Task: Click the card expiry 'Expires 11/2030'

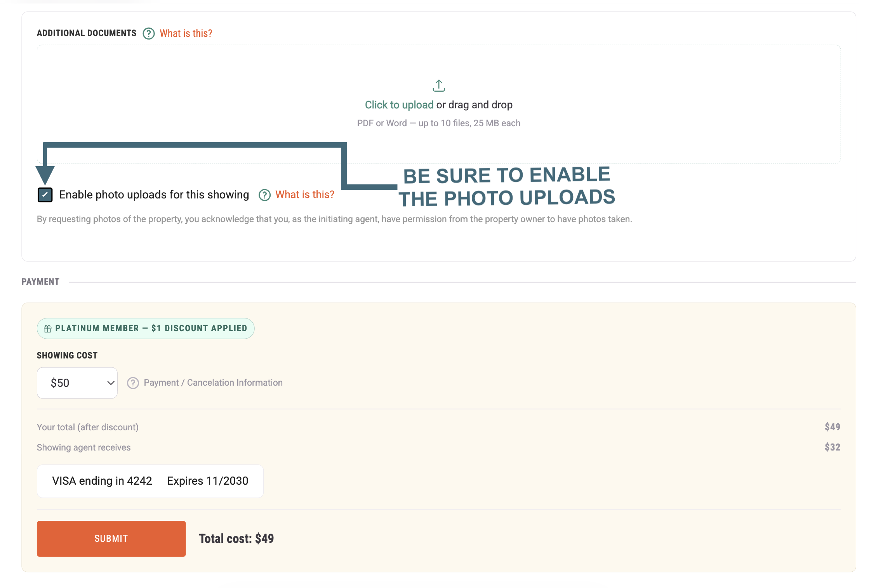Action: pos(208,481)
